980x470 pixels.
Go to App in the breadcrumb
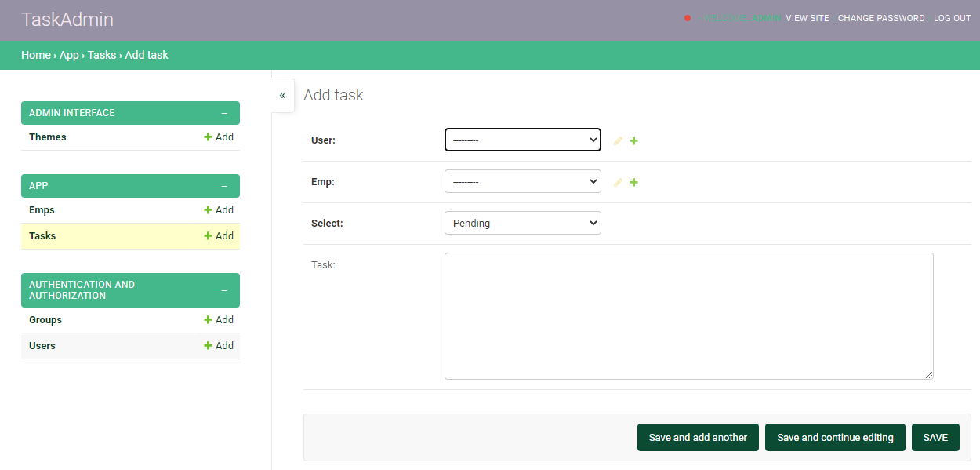[x=69, y=55]
